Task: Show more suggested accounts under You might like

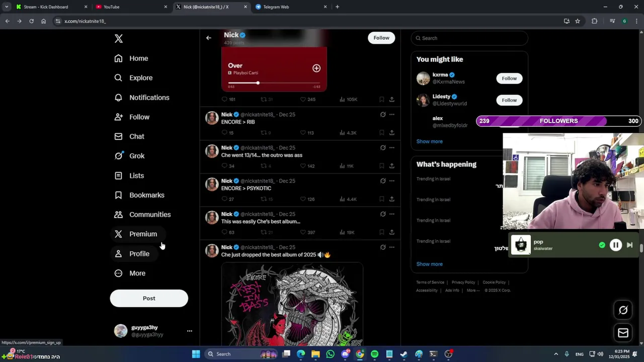Action: click(429, 141)
